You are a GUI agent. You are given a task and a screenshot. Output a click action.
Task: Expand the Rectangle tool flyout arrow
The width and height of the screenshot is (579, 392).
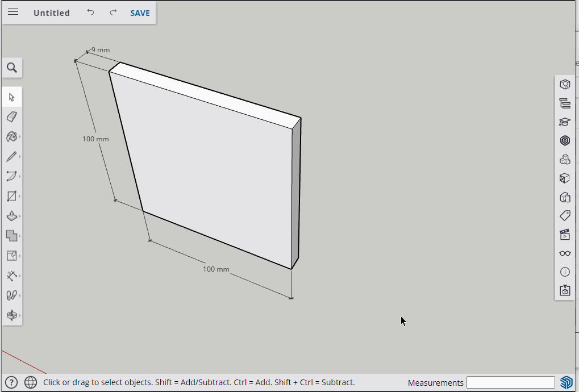point(19,196)
